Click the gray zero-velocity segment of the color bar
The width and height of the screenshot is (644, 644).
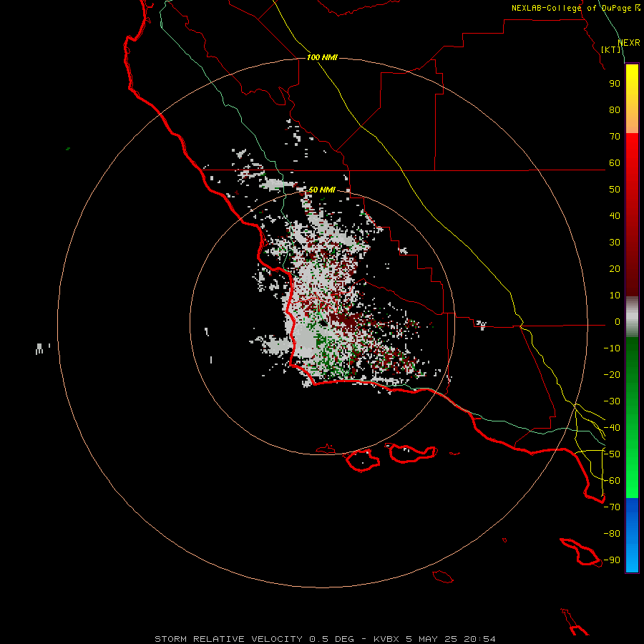click(x=632, y=317)
